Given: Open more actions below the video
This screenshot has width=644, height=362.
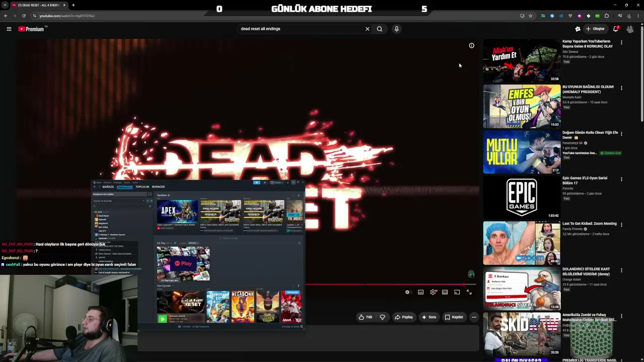Looking at the screenshot, I should 474,317.
